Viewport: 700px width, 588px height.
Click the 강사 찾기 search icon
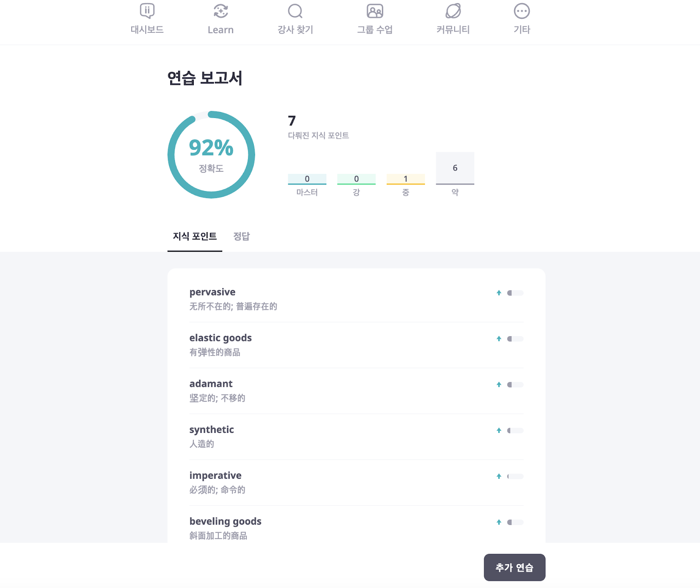tap(295, 11)
